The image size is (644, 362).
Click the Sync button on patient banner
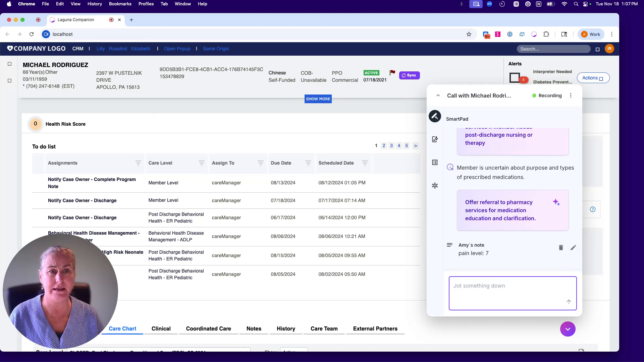coord(409,75)
